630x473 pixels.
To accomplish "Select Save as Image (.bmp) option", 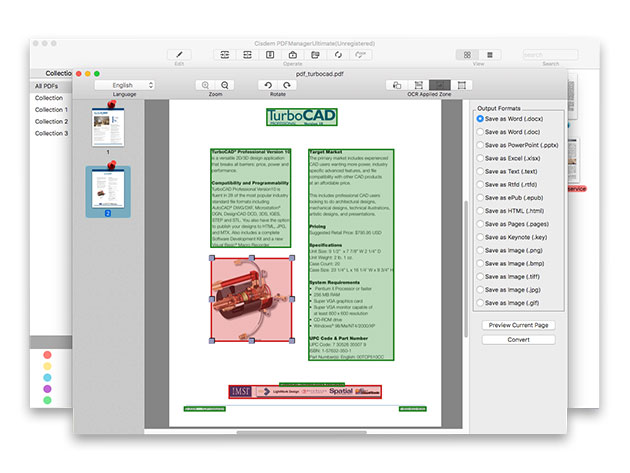I will pyautogui.click(x=510, y=264).
